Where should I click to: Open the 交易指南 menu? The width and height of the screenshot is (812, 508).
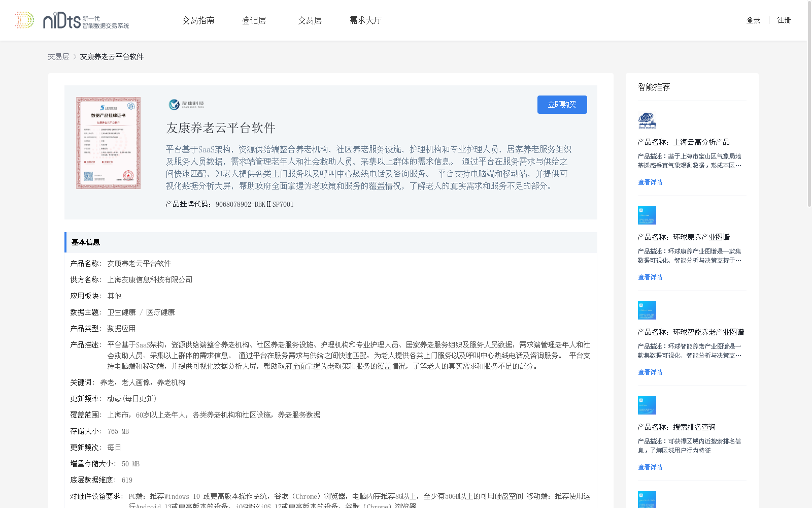pyautogui.click(x=198, y=20)
